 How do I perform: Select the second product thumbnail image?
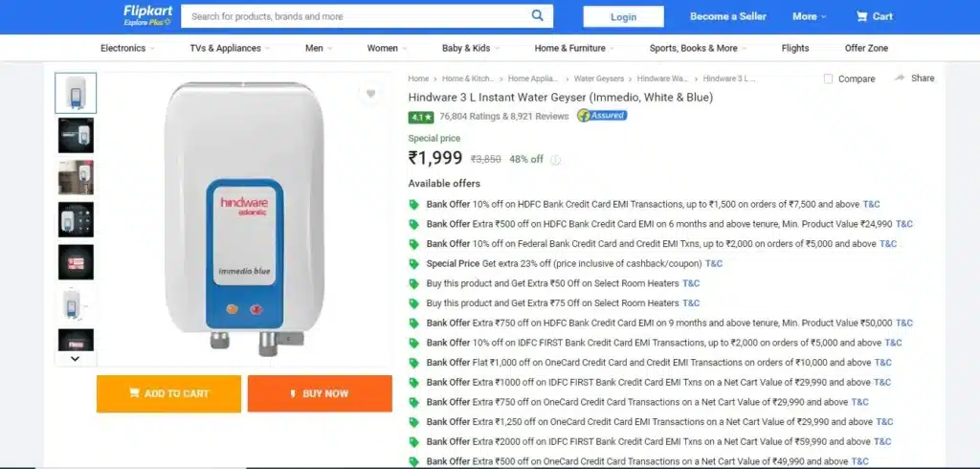point(76,136)
